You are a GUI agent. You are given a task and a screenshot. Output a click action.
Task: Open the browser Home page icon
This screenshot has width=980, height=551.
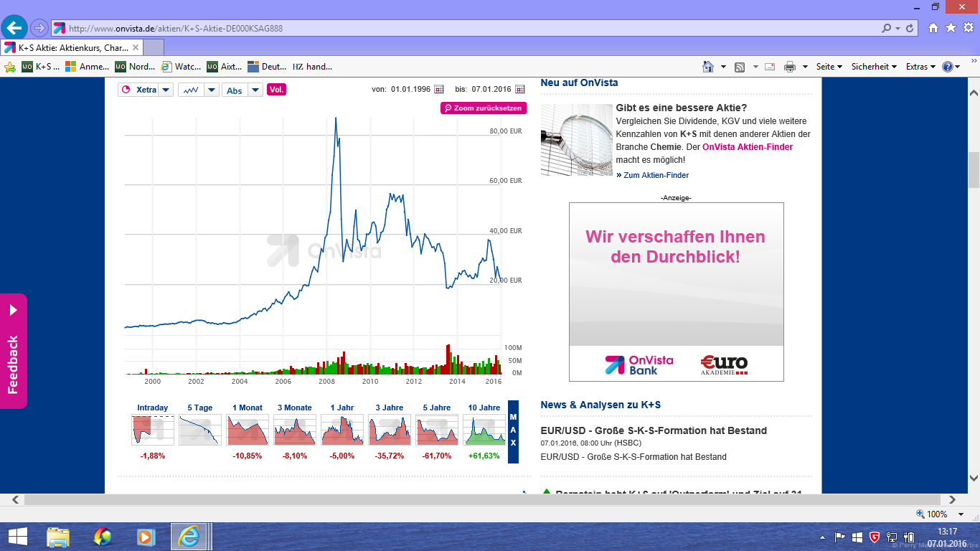tap(933, 28)
